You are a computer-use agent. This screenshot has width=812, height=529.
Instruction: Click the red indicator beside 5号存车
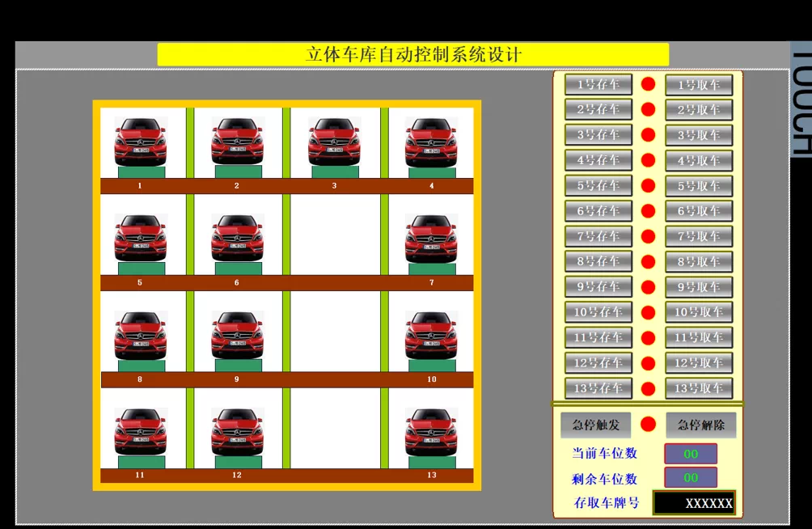tap(649, 185)
